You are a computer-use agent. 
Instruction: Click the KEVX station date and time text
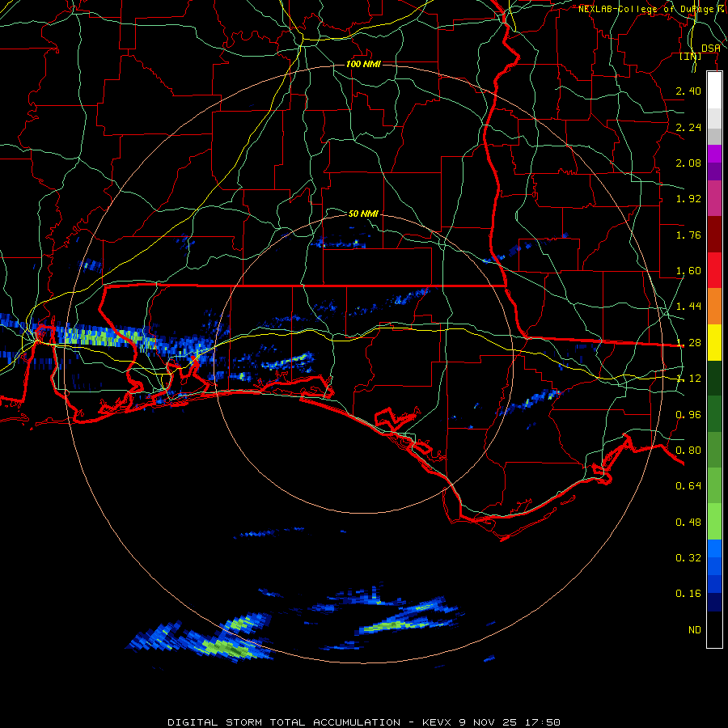(x=491, y=722)
